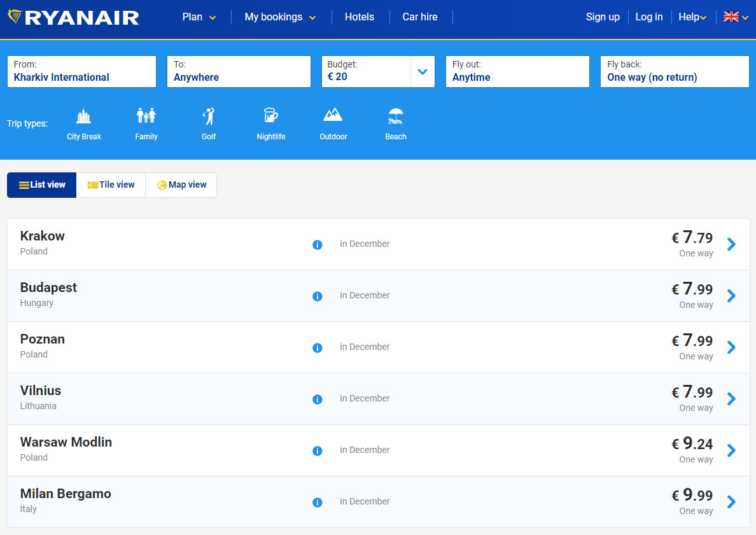Go to Car hire
Image resolution: width=756 pixels, height=535 pixels.
pyautogui.click(x=420, y=17)
